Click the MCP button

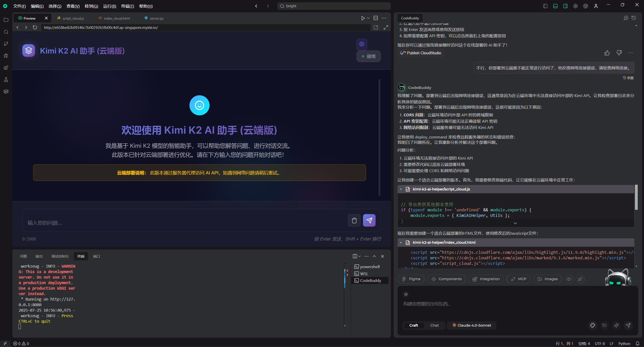click(x=518, y=279)
